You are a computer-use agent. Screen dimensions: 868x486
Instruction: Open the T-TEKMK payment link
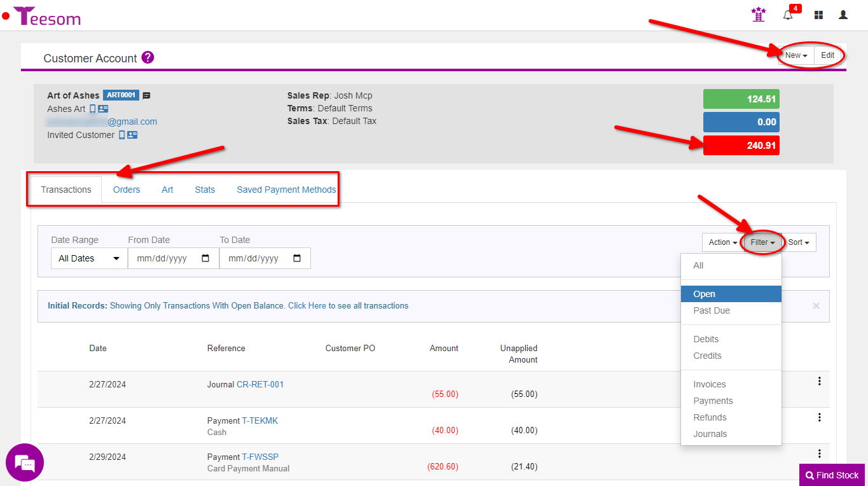(260, 420)
